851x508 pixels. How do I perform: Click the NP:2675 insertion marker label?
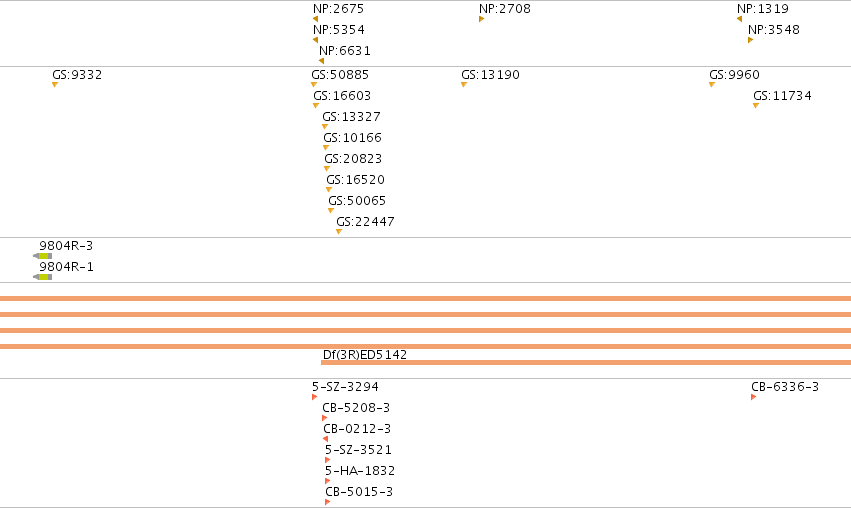[338, 9]
